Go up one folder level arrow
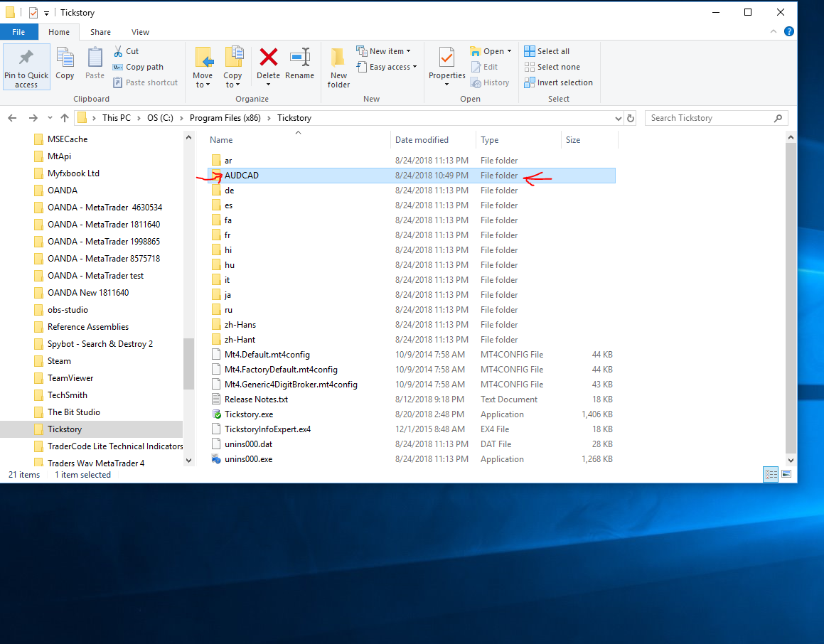Image resolution: width=824 pixels, height=644 pixels. point(65,118)
